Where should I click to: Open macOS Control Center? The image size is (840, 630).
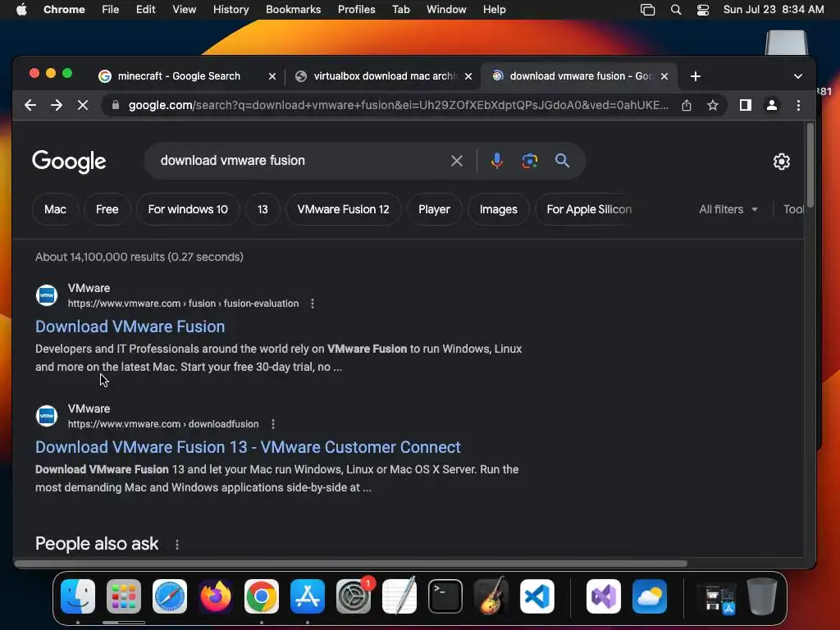point(703,10)
